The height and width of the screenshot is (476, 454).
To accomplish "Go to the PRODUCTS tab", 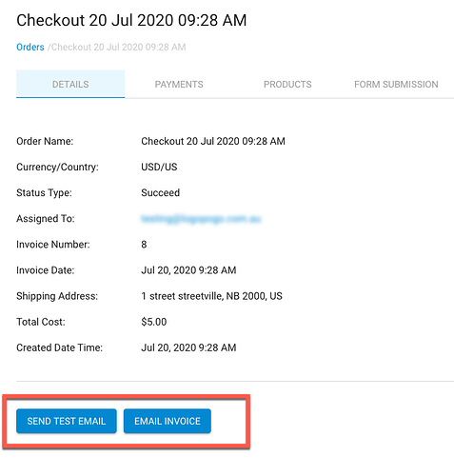I will 287,84.
